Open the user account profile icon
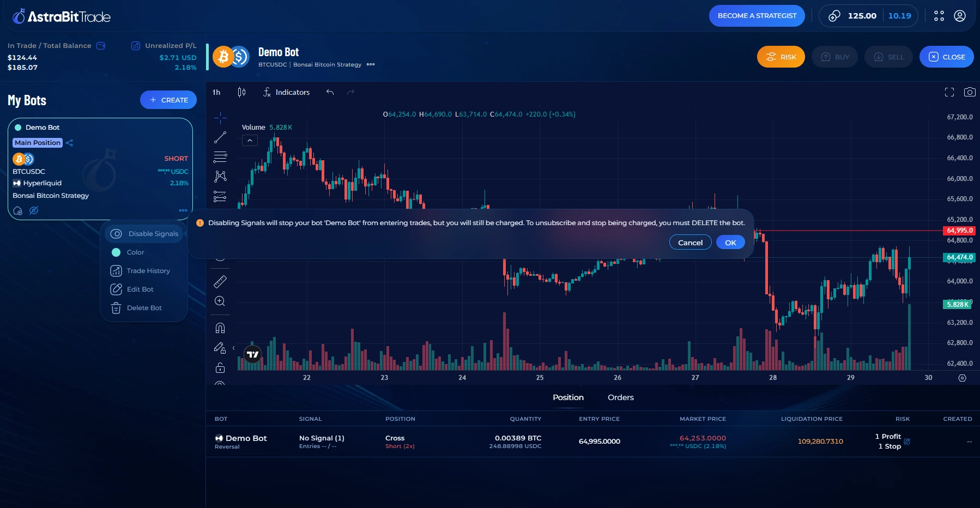The width and height of the screenshot is (980, 508). tap(960, 16)
